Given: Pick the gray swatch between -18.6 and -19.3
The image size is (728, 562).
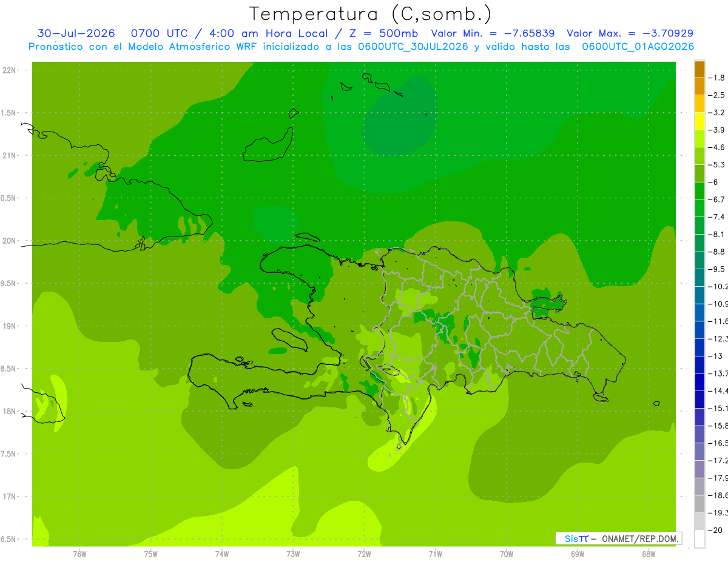Looking at the screenshot, I should [x=699, y=504].
